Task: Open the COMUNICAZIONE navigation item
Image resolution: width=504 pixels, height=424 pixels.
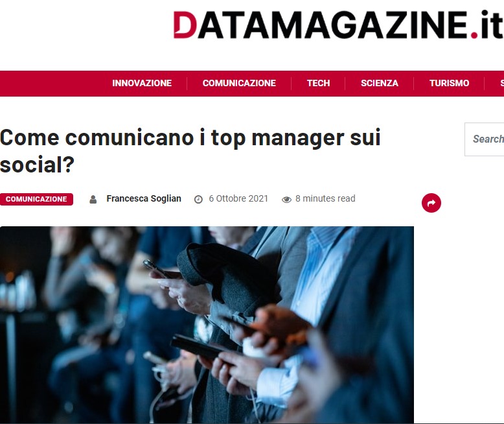Action: 239,83
